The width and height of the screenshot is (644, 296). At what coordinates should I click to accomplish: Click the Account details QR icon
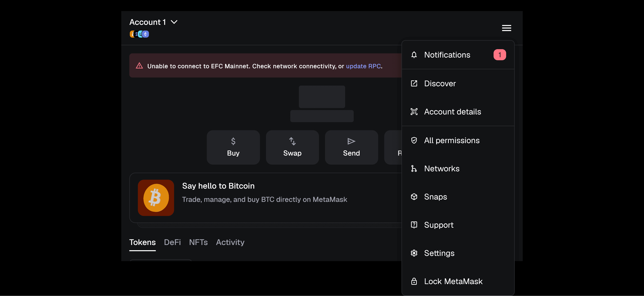[414, 112]
